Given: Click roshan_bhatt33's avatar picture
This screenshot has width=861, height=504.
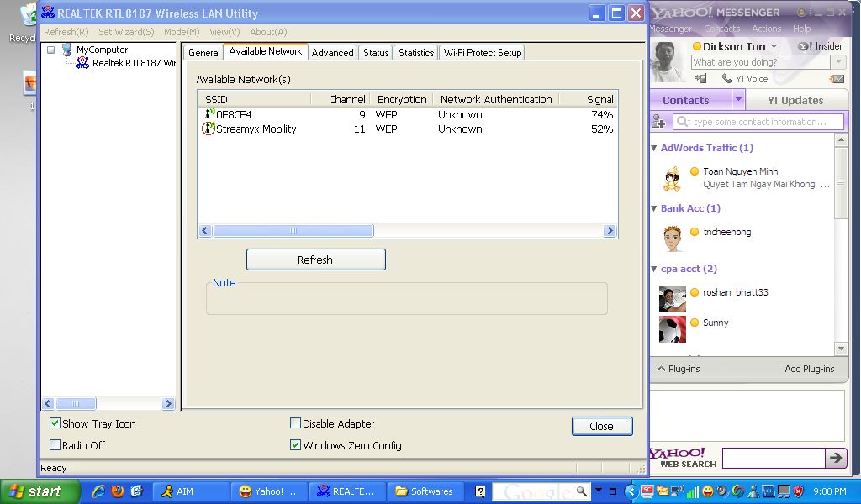Looking at the screenshot, I should click(673, 299).
